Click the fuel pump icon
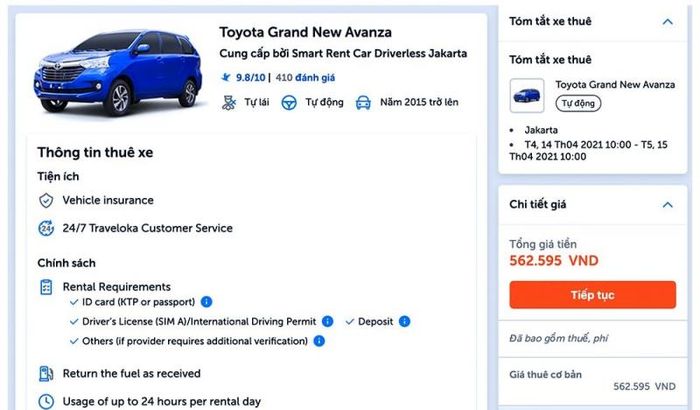 pyautogui.click(x=46, y=374)
